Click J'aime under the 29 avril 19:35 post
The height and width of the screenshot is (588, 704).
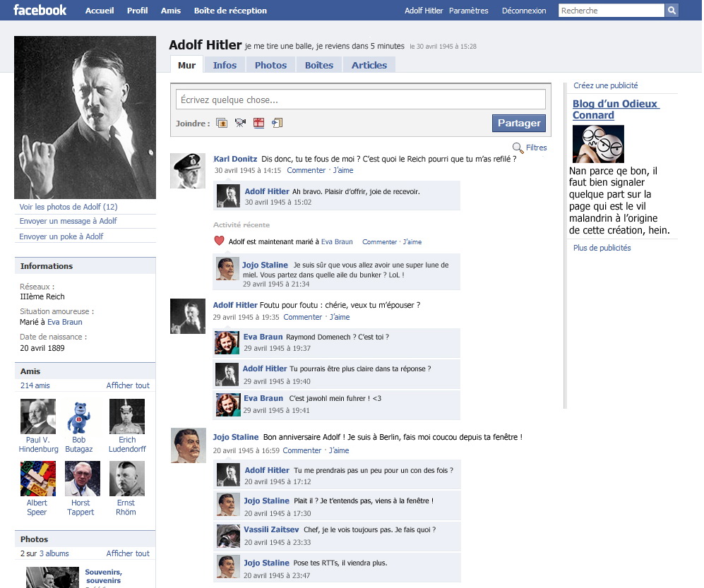pos(340,317)
